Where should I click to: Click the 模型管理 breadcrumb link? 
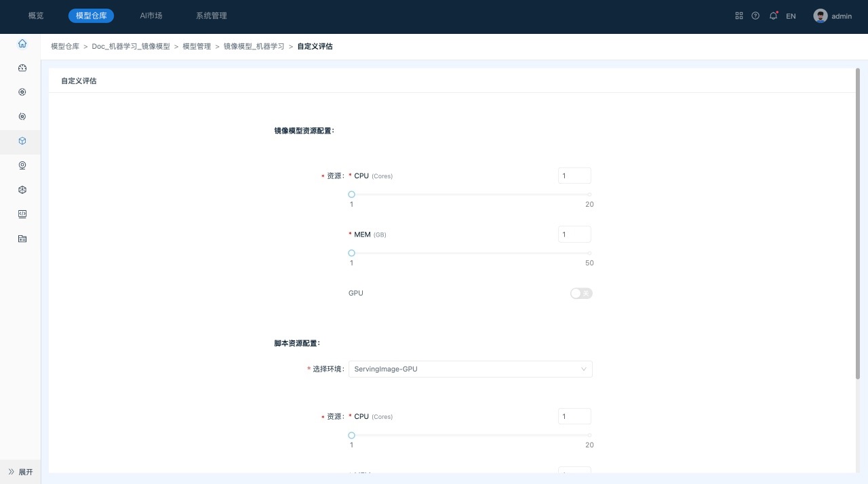pyautogui.click(x=197, y=47)
